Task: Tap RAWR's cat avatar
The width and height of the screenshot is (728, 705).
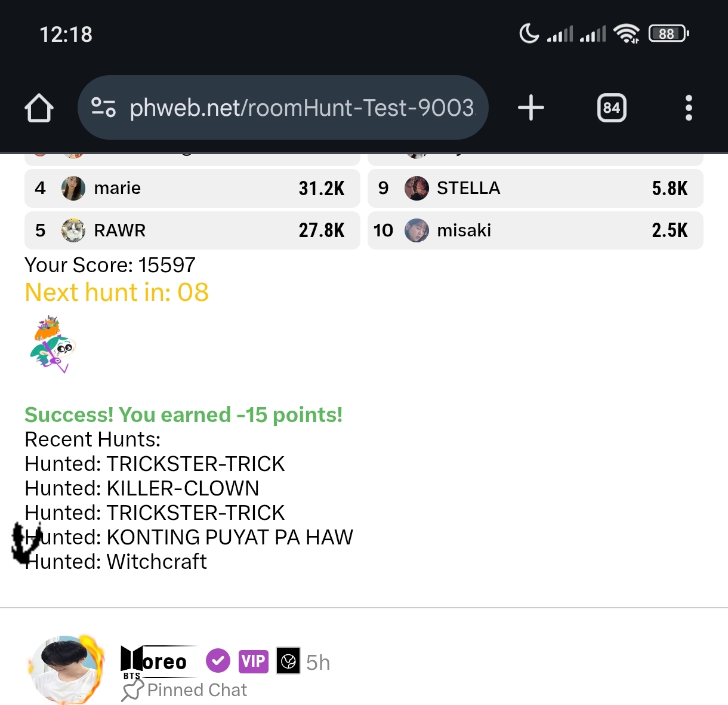Action: [73, 230]
